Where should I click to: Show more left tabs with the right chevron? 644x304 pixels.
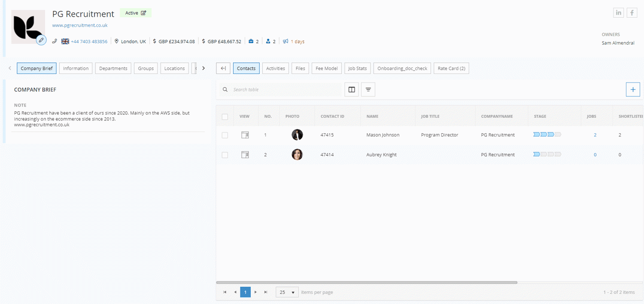point(204,68)
